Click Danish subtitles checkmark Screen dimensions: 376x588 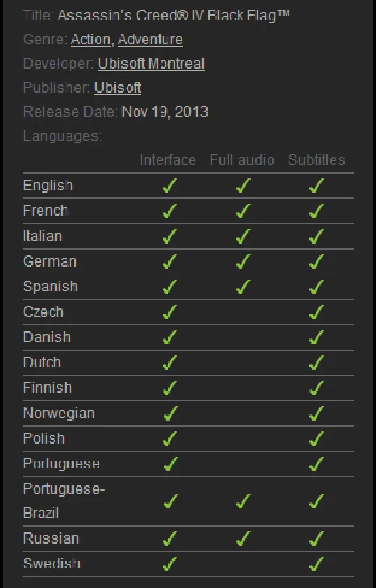pos(317,338)
